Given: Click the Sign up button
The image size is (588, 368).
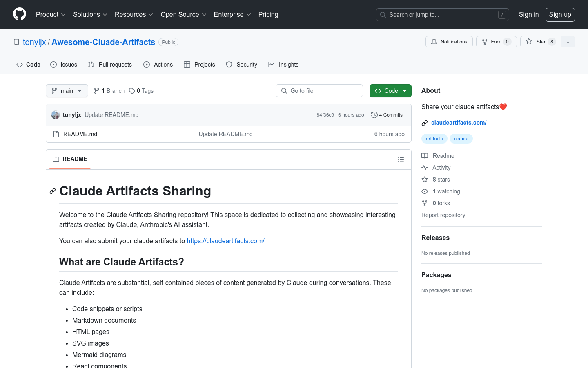Looking at the screenshot, I should coord(560,15).
